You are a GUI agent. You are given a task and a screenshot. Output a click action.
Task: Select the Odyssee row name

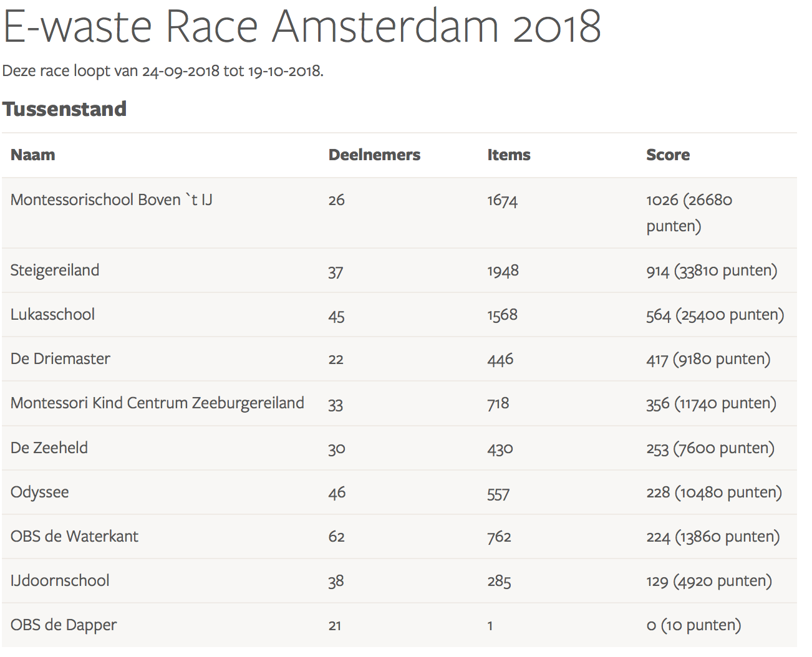pyautogui.click(x=40, y=492)
